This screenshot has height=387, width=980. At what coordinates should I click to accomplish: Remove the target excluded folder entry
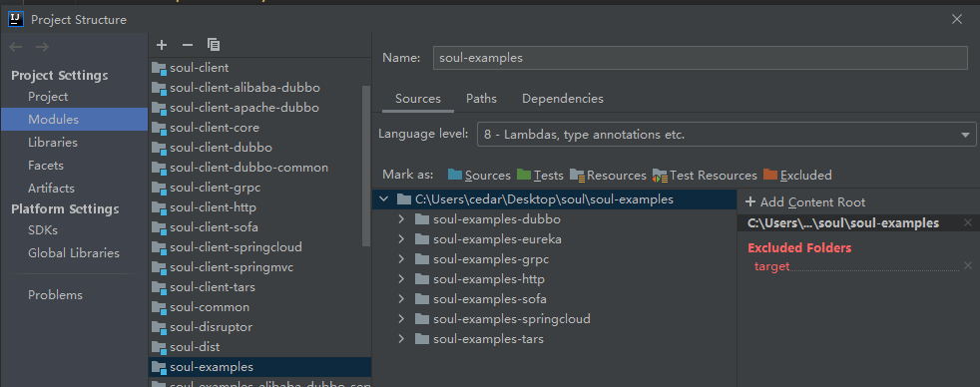pos(967,266)
